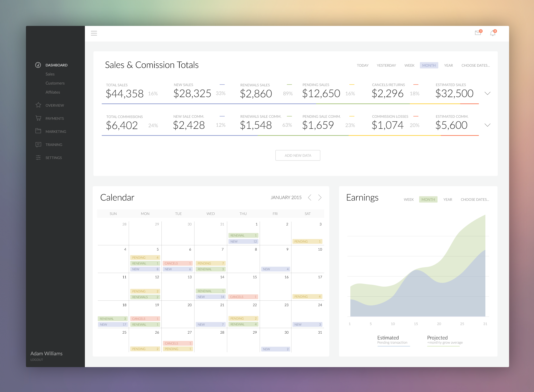Open the CANCELS 1 tag on January 6
The width and height of the screenshot is (534, 392).
[x=178, y=263]
